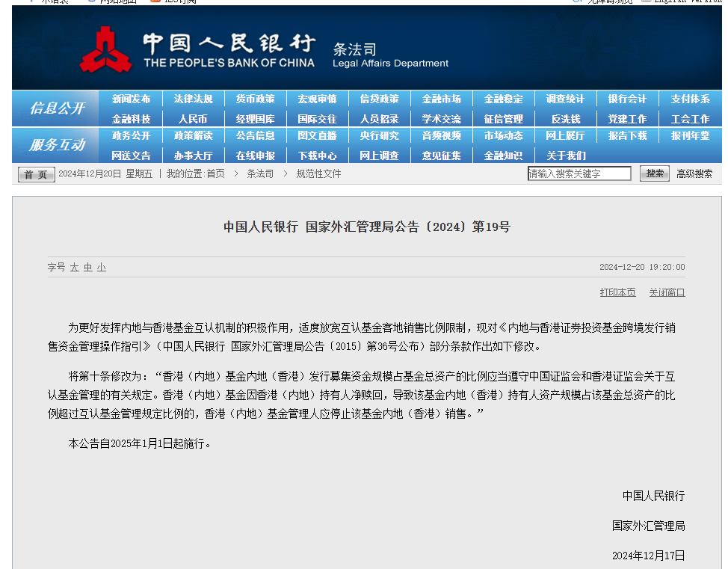Open 关于我们 page
The width and height of the screenshot is (728, 569).
pos(565,156)
